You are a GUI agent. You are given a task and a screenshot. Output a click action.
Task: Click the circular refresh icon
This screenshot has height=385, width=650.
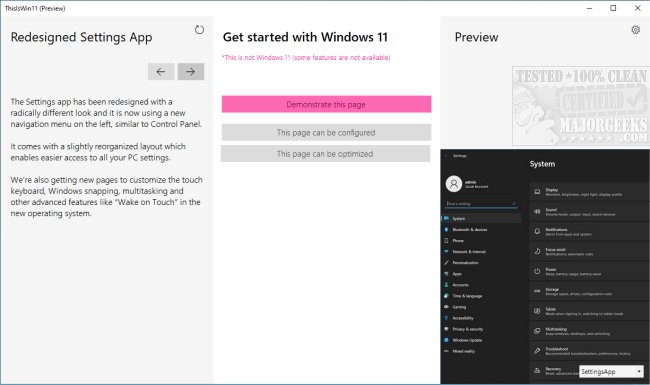[x=199, y=29]
